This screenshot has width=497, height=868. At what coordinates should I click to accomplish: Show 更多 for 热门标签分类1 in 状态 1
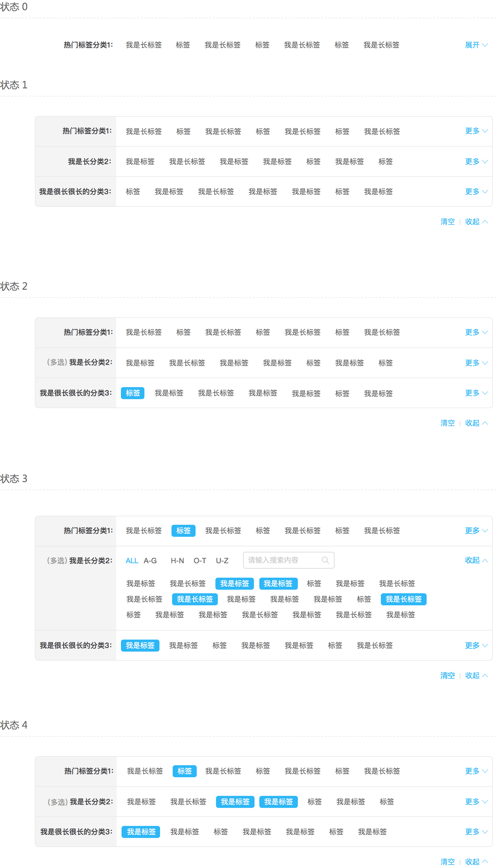[x=476, y=131]
